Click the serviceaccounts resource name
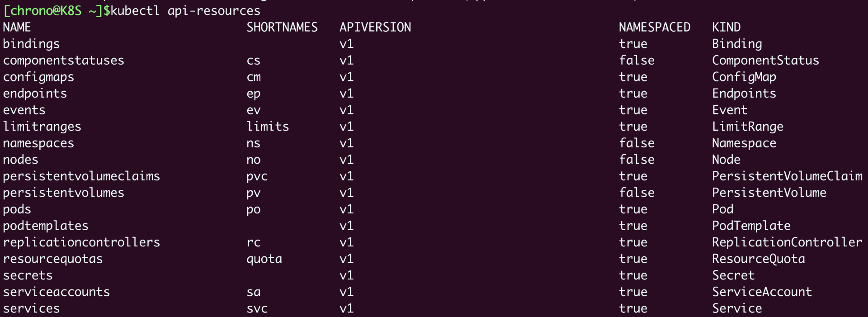 tap(57, 292)
